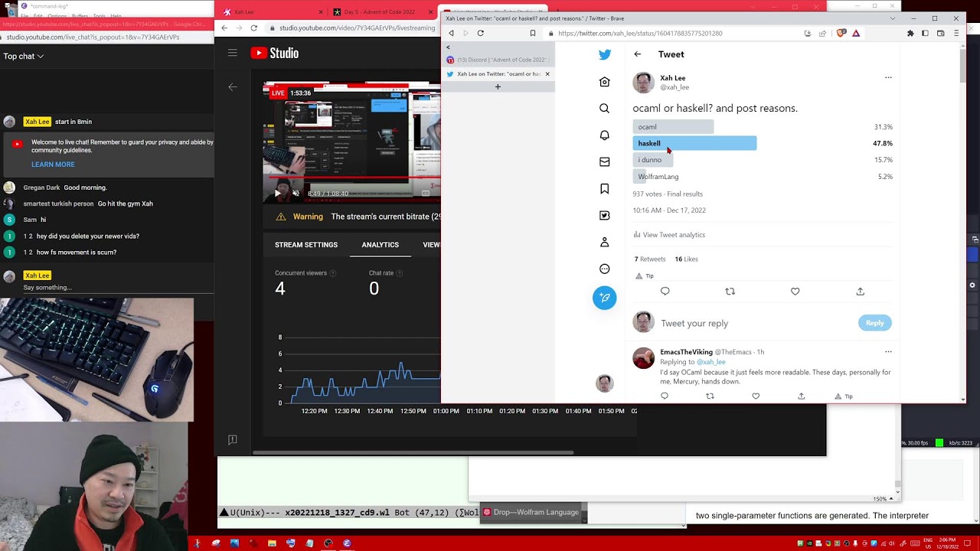The image size is (980, 551).
Task: Switch to Discord Advent of Code vertical tab
Action: pos(498,60)
